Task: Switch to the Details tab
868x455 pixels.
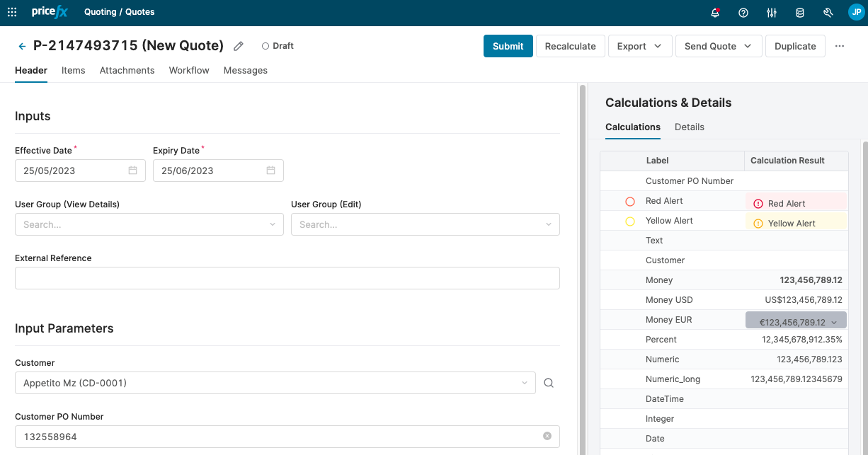Action: pyautogui.click(x=689, y=127)
